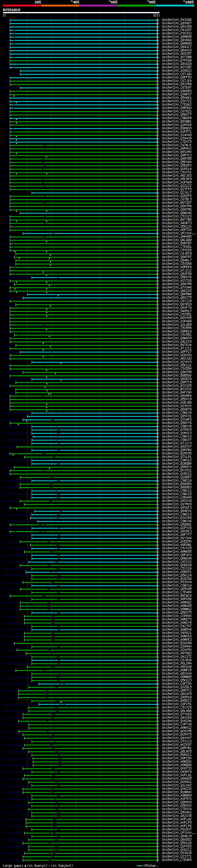Image resolution: width=197 pixels, height=868 pixels.
Task: Select label UniRef100_A3FA69
Action: [177, 182]
